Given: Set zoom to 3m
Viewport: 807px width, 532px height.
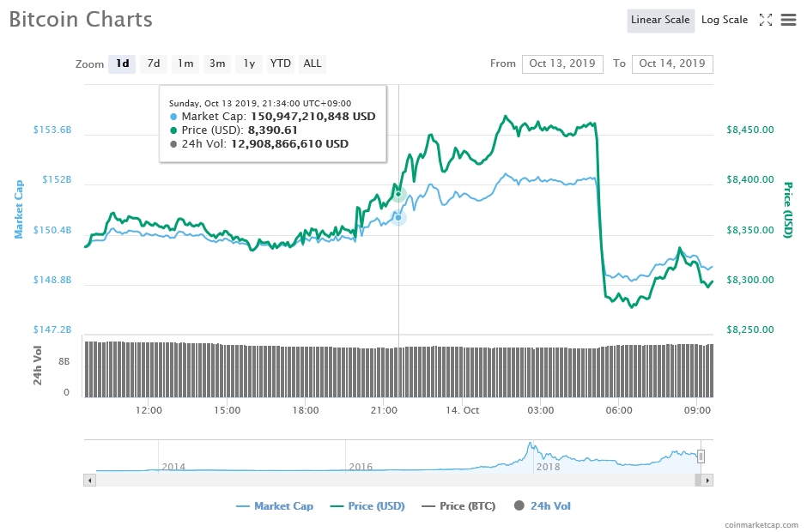Looking at the screenshot, I should pyautogui.click(x=217, y=63).
